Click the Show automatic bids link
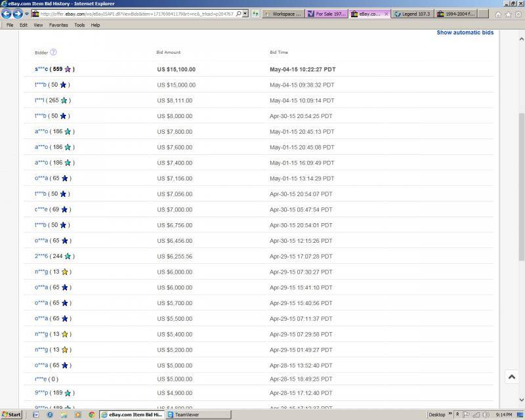This screenshot has width=525, height=420. click(x=465, y=32)
